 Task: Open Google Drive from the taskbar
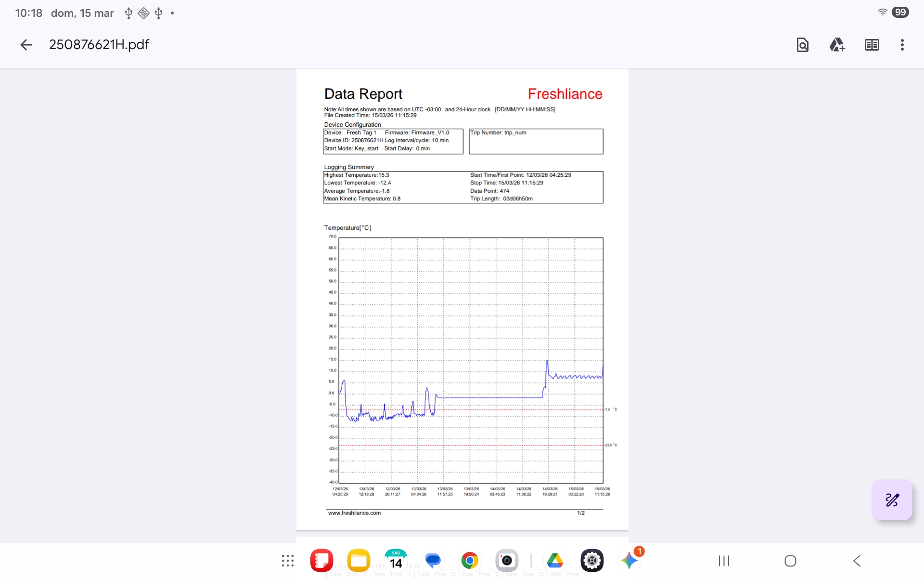click(x=555, y=561)
